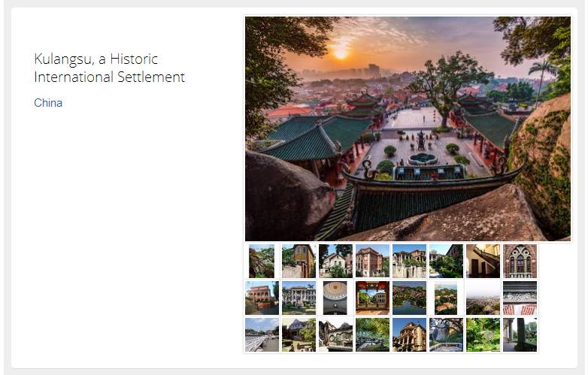Open the stone colonnaded ruin-like building thumbnail
Screen dimensions: 588x375
409,261
